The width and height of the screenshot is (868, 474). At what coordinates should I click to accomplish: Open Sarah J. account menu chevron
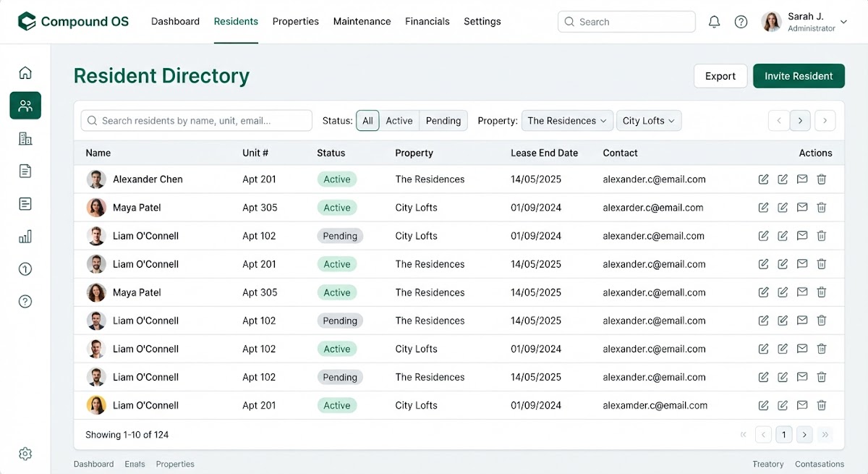pyautogui.click(x=843, y=22)
